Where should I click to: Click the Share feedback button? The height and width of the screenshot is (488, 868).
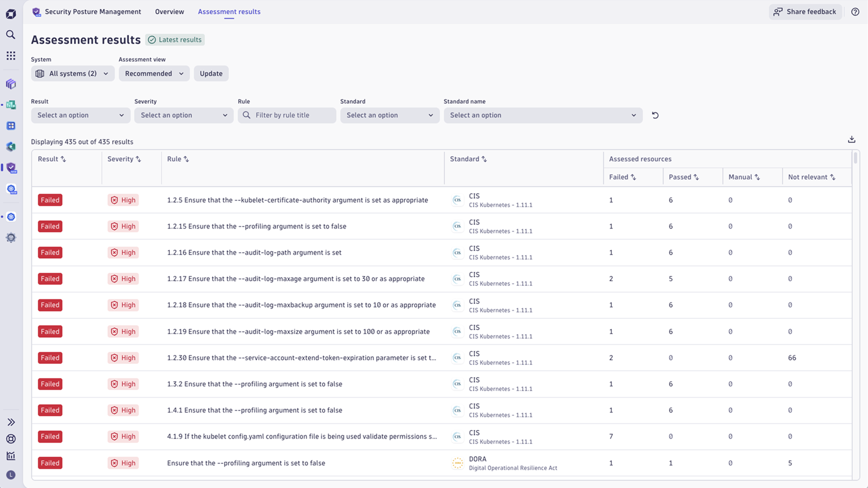pos(805,12)
